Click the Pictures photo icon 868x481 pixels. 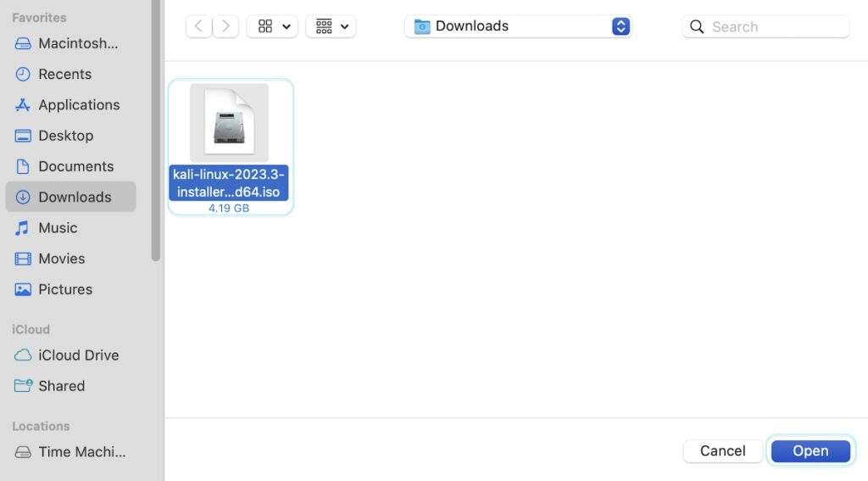(x=23, y=289)
